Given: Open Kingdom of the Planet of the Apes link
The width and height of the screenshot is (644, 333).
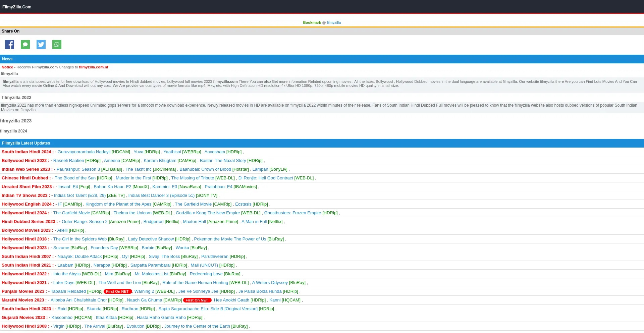Looking at the screenshot, I should pyautogui.click(x=118, y=204).
